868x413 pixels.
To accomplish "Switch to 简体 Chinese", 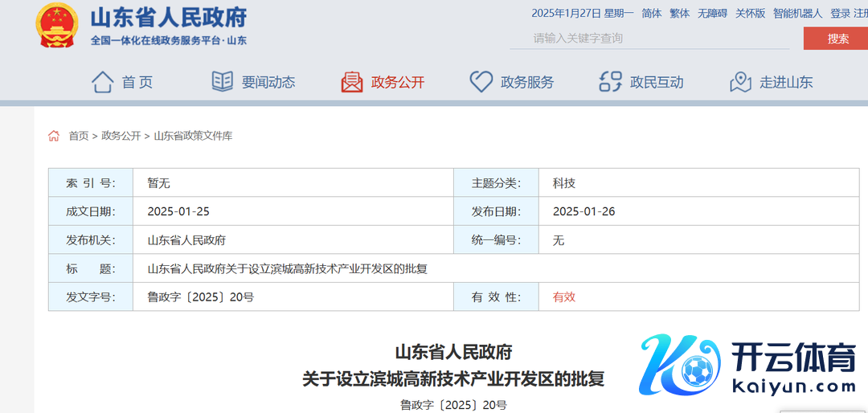I will coord(651,13).
